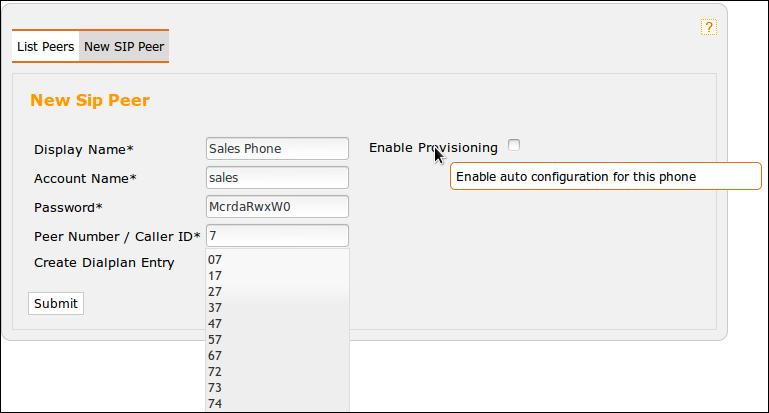Select 67 in the caller ID suggestions

tap(216, 356)
